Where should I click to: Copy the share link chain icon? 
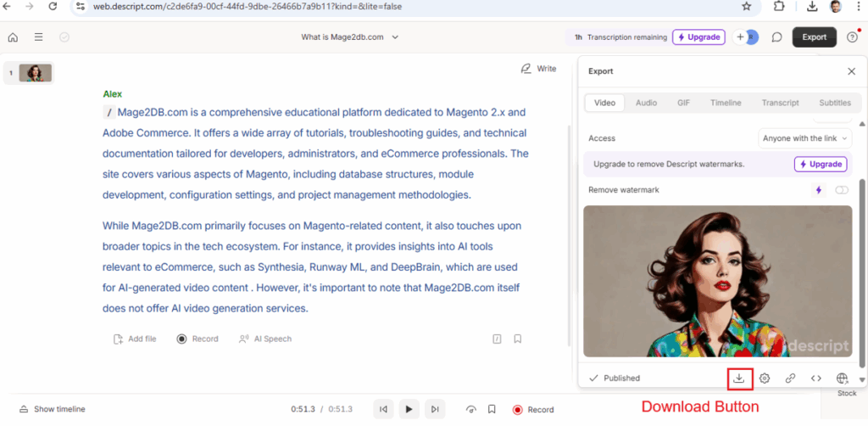click(791, 378)
